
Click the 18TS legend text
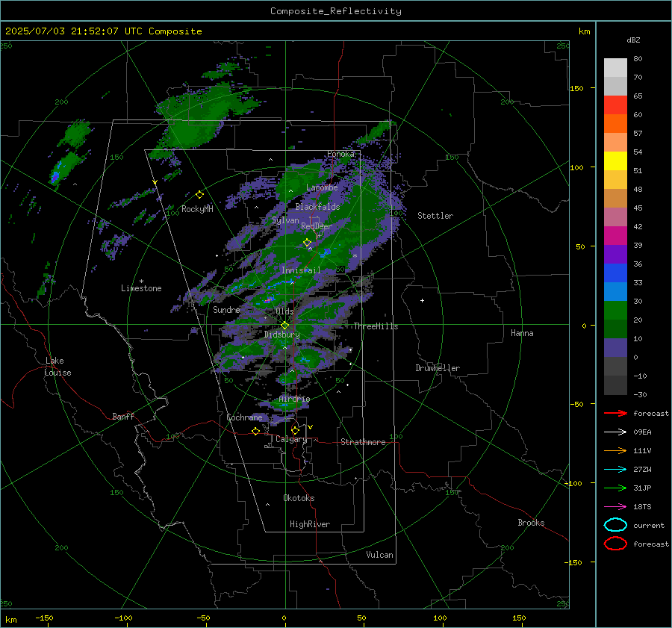pos(642,507)
